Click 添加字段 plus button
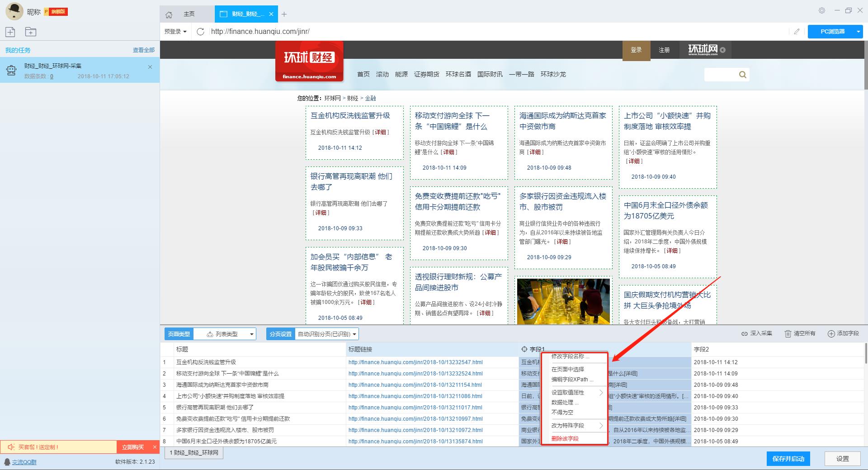Viewport: 868px width, 470px height. tap(843, 334)
